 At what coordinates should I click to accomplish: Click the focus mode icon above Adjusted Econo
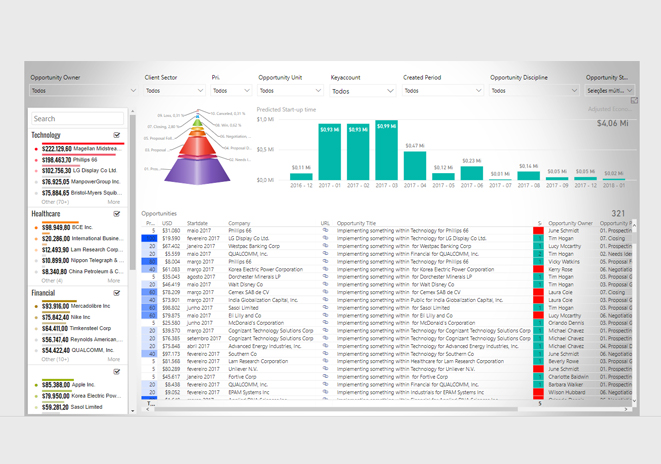pos(634,100)
